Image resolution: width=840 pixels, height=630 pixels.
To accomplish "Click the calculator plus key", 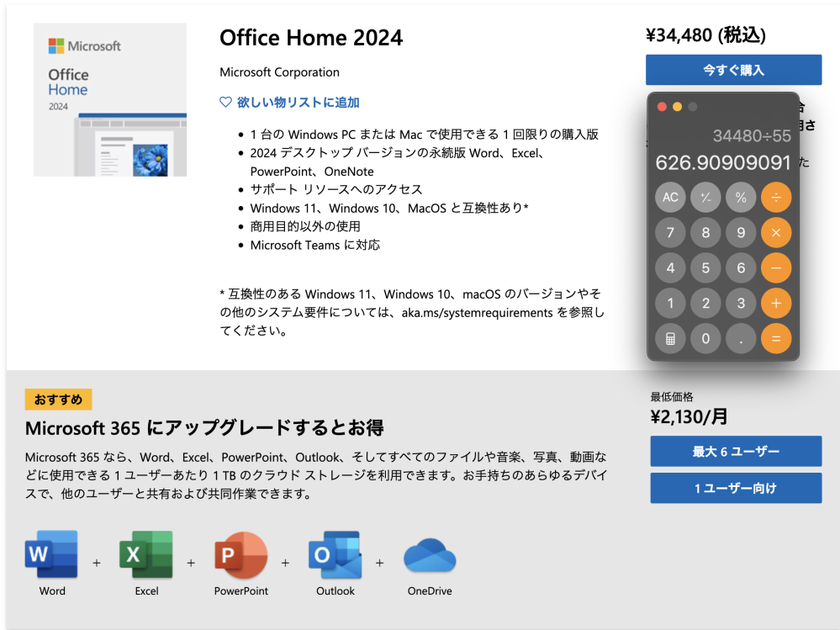I will (x=776, y=303).
